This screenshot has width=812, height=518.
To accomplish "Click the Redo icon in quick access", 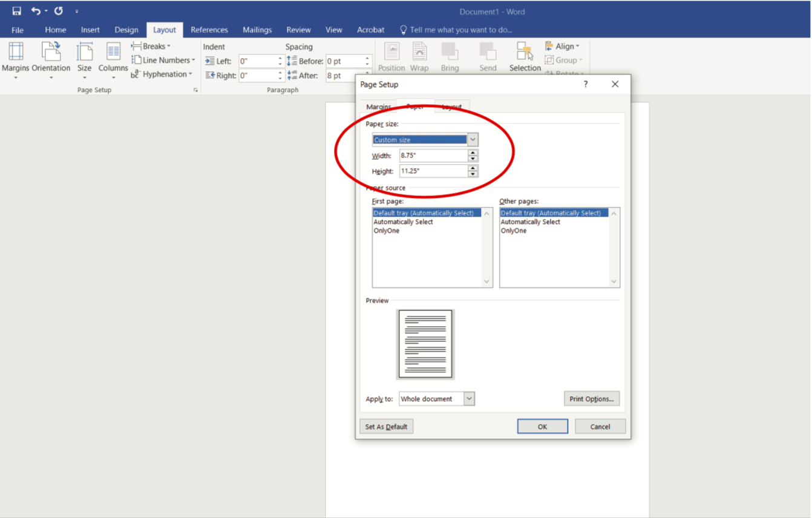I will click(x=59, y=11).
